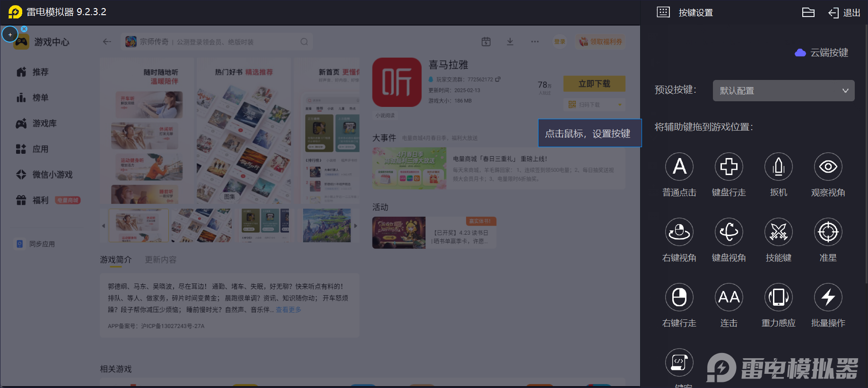The height and width of the screenshot is (388, 868).
Task: Switch to the 更新内容 tab
Action: [161, 260]
